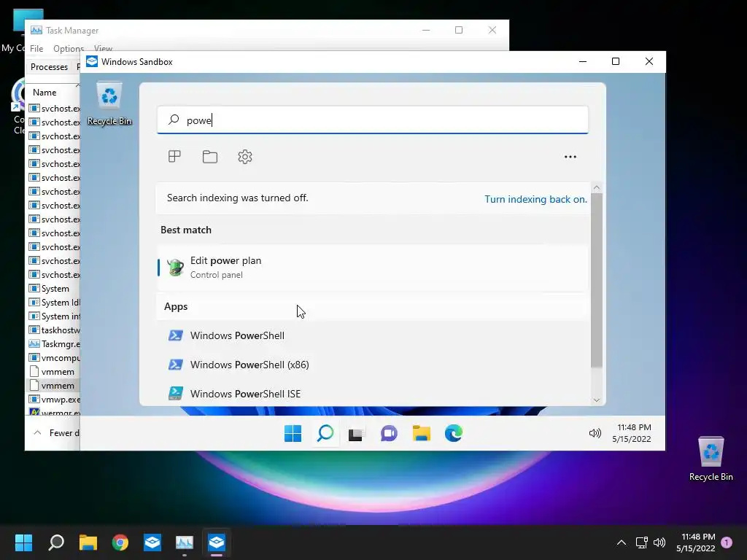Open host Windows Start button
747x560 pixels.
click(23, 542)
